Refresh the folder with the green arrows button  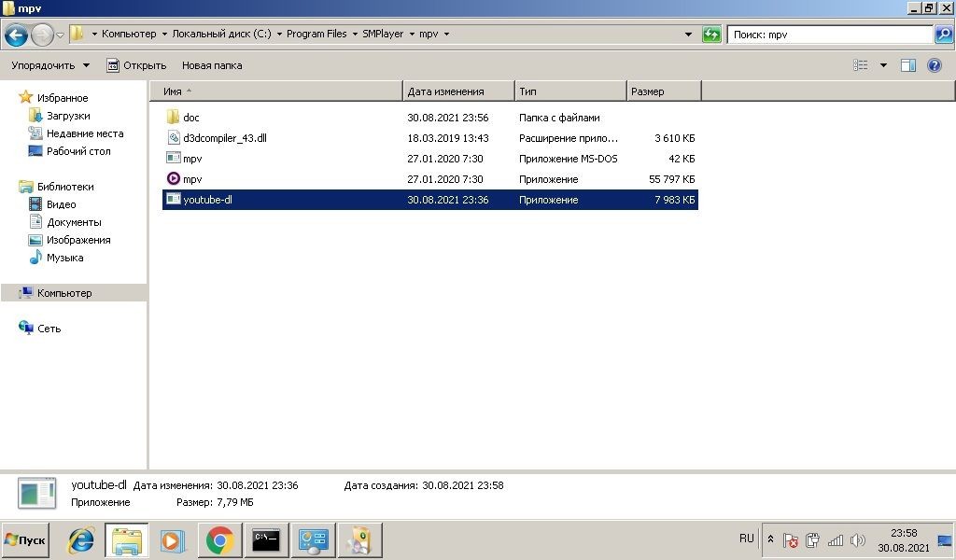pos(711,35)
